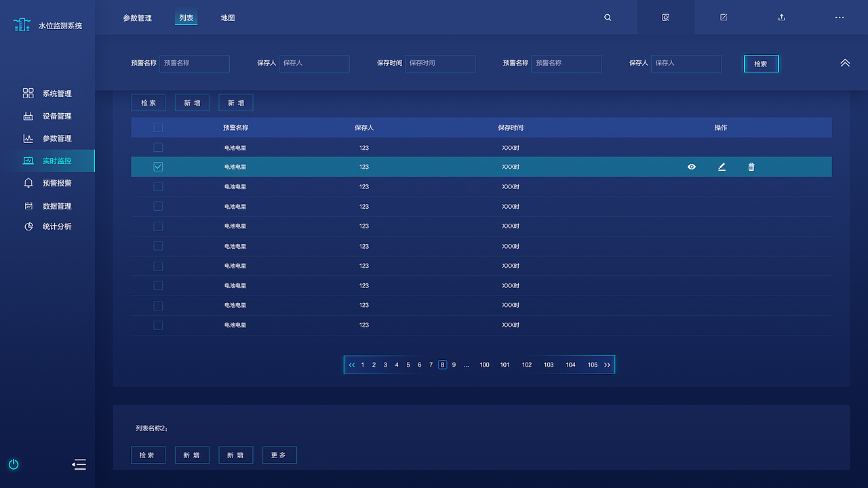Click the pencil edit icon in the highlighted row
This screenshot has width=868, height=488.
(x=722, y=167)
